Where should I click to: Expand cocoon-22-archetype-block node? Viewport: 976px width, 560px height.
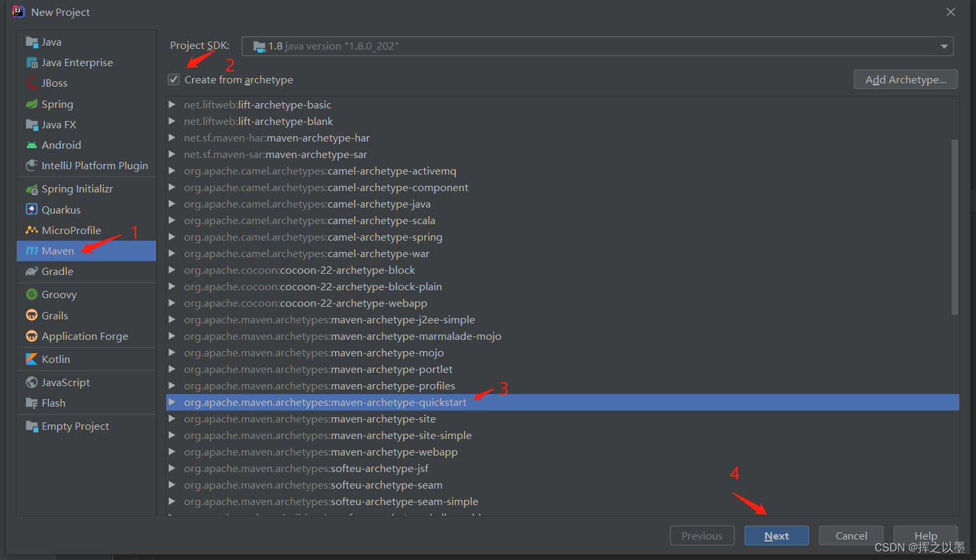(x=172, y=270)
